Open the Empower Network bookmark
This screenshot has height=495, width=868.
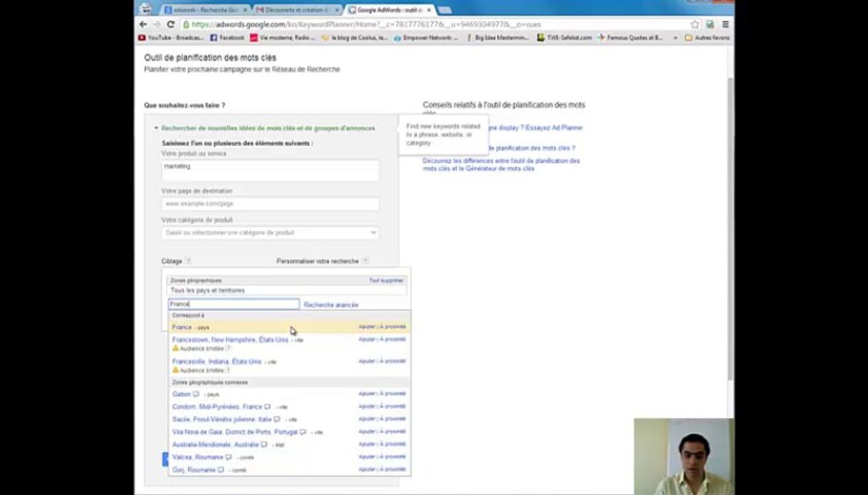(426, 38)
